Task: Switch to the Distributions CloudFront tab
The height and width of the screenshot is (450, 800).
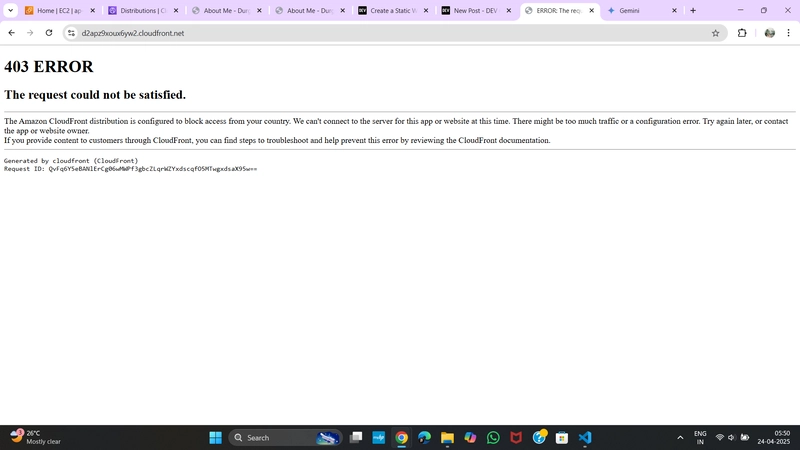Action: (x=143, y=10)
